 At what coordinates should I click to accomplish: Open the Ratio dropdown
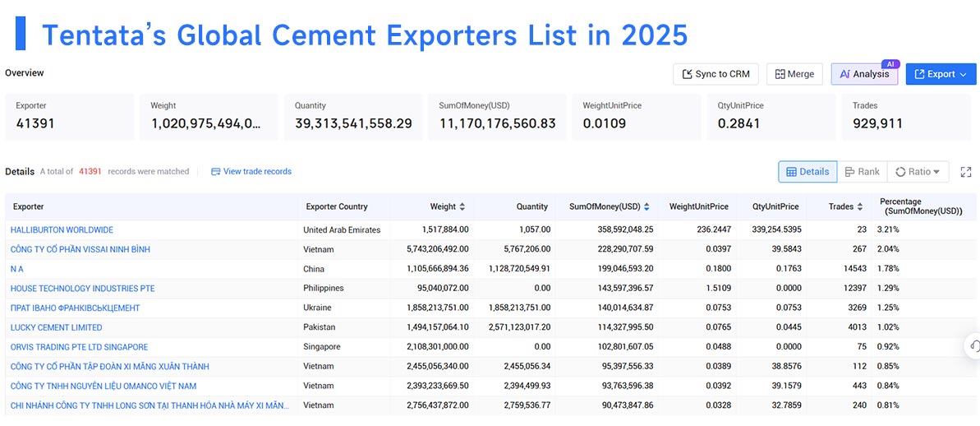tap(918, 171)
